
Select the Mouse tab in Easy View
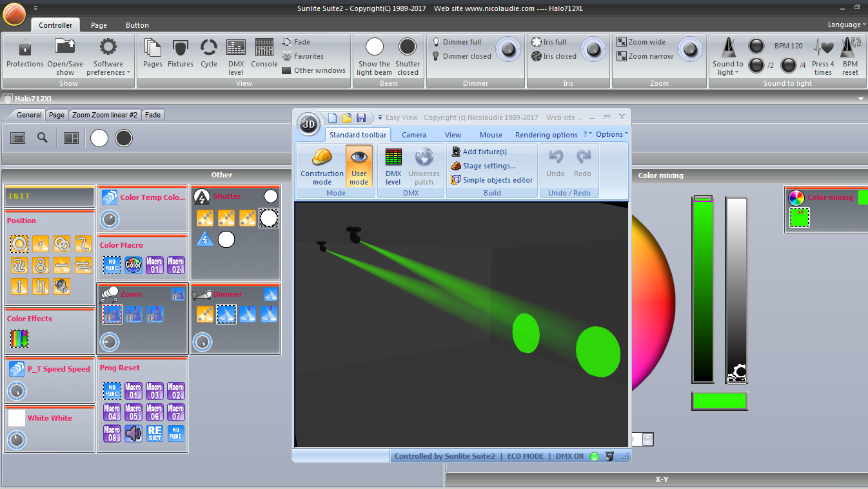(491, 135)
